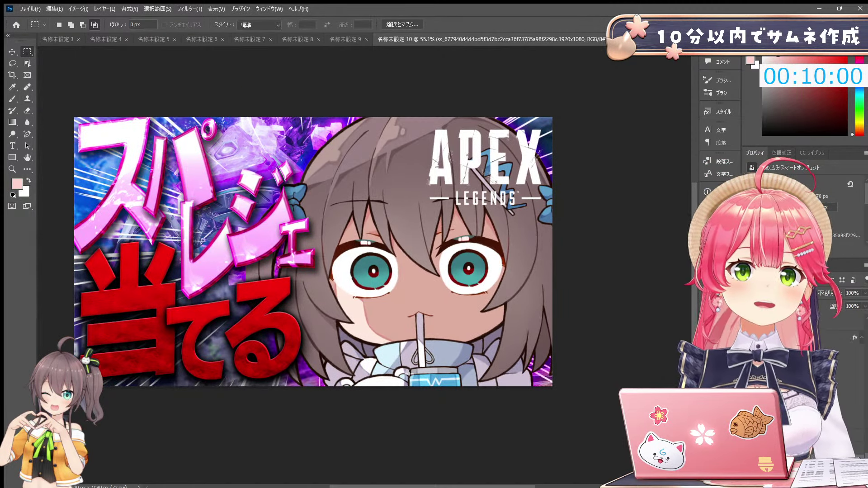Select the Eyedropper tool

(x=12, y=87)
